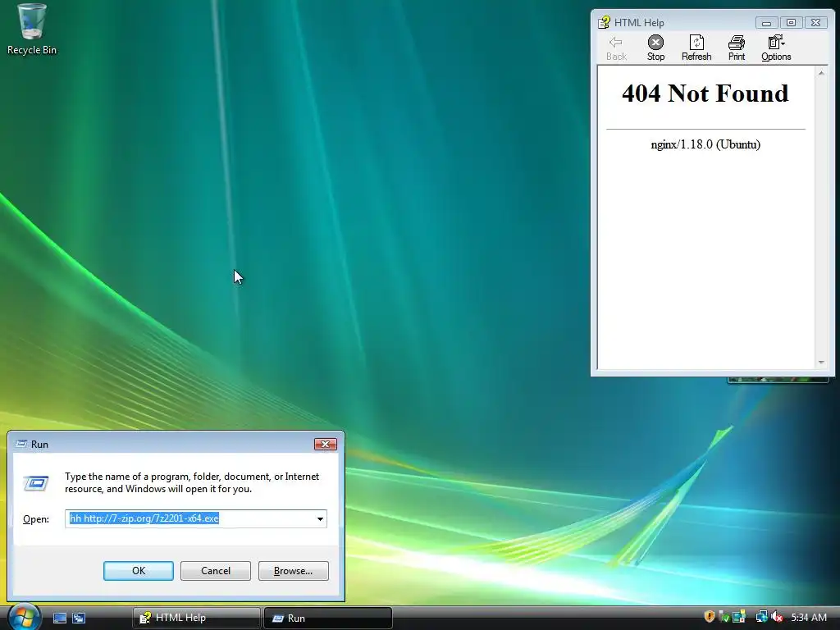Click the green checkmark tray icon

(724, 617)
